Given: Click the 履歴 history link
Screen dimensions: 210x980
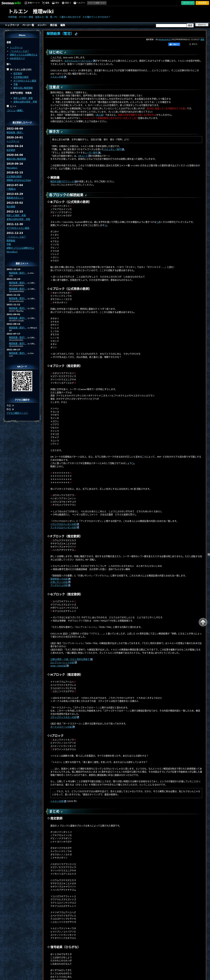Looking at the screenshot, I should click(x=202, y=40).
